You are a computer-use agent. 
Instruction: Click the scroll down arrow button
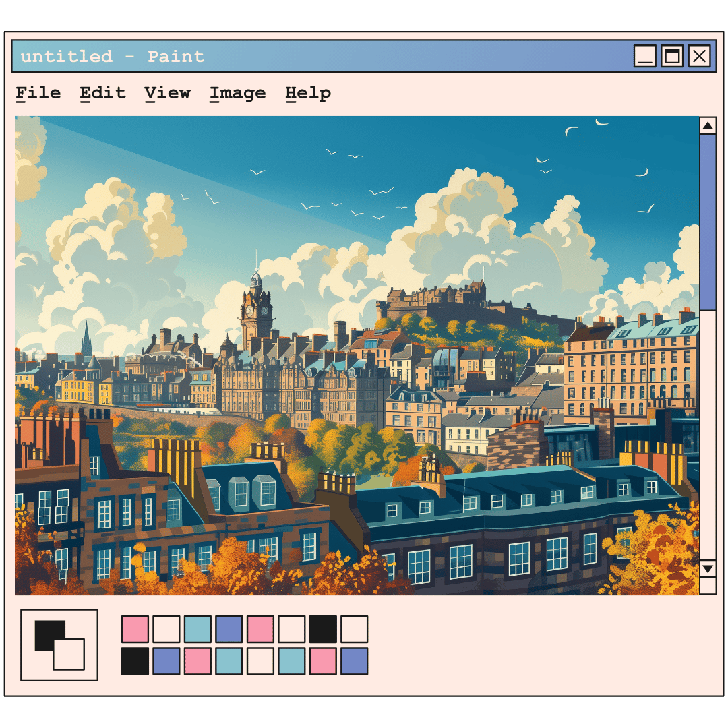point(708,569)
